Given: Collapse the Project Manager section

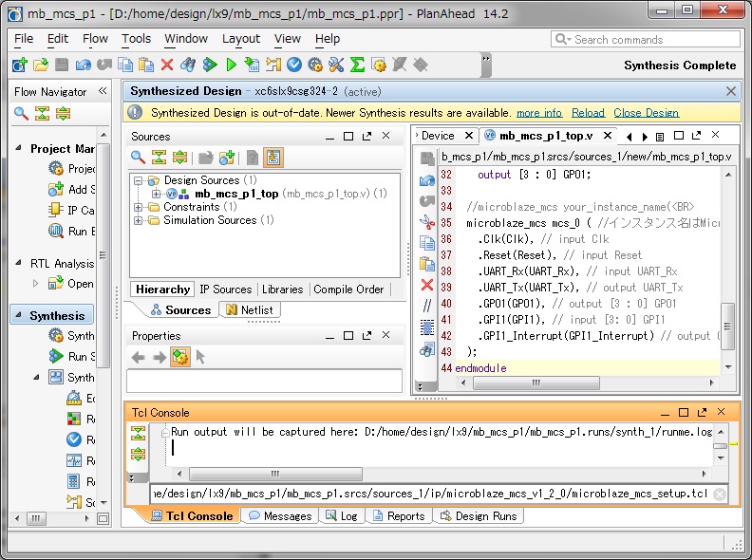Looking at the screenshot, I should (x=19, y=148).
